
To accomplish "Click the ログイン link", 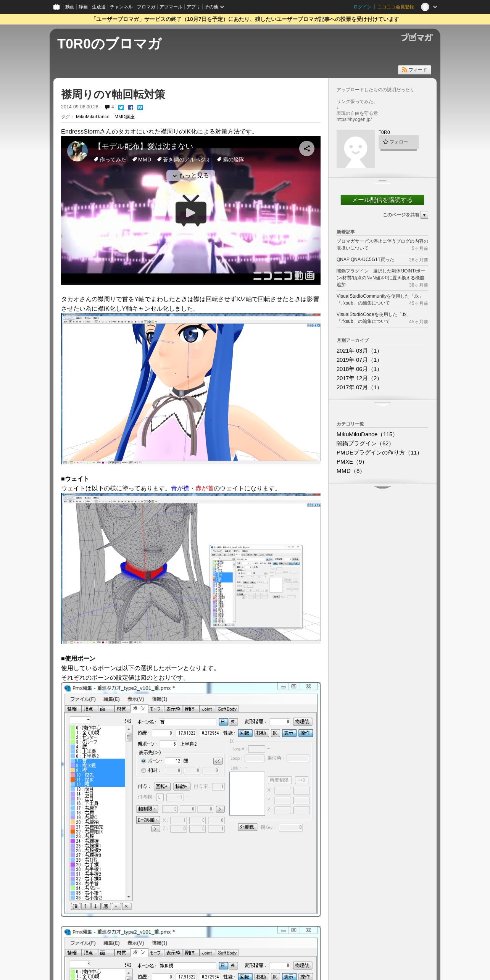I will pos(362,7).
